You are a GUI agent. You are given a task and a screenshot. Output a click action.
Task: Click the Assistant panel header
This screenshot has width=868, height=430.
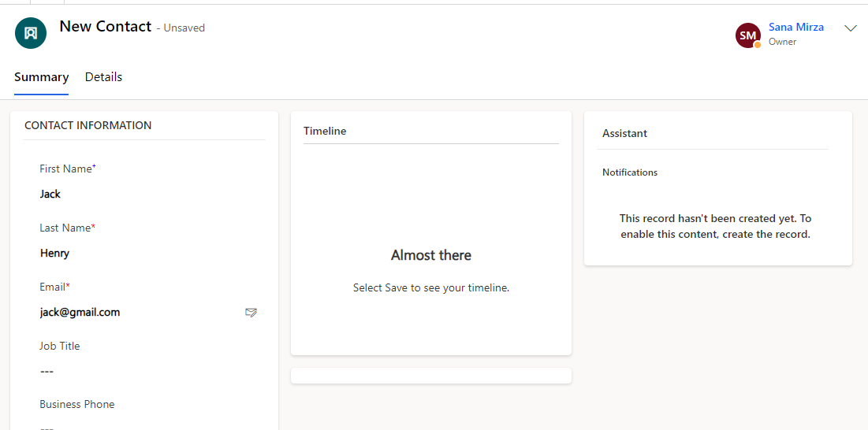624,134
